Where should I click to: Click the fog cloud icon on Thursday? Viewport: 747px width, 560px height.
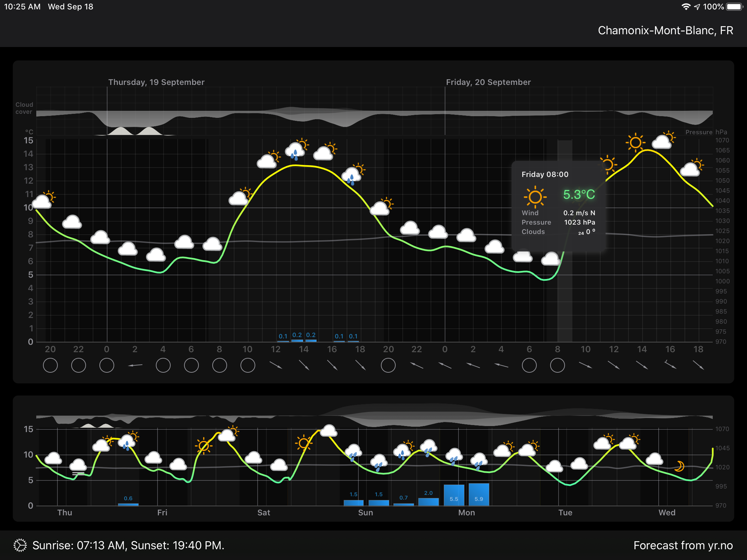click(x=78, y=466)
